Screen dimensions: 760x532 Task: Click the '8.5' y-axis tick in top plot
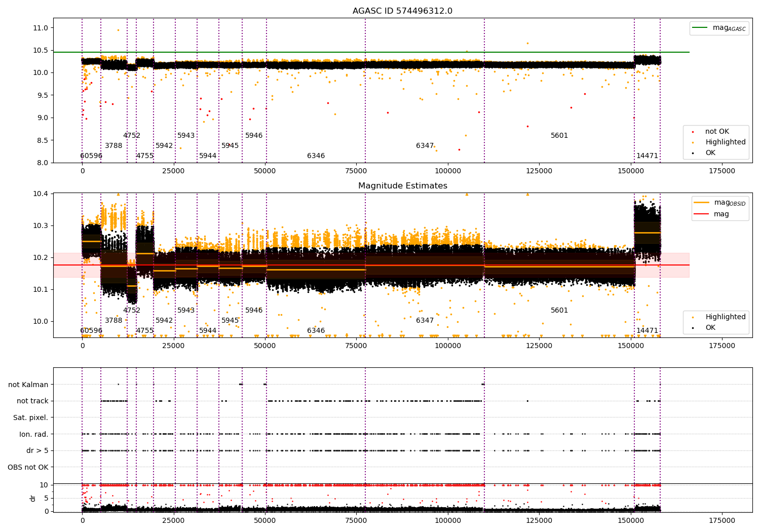[x=43, y=140]
